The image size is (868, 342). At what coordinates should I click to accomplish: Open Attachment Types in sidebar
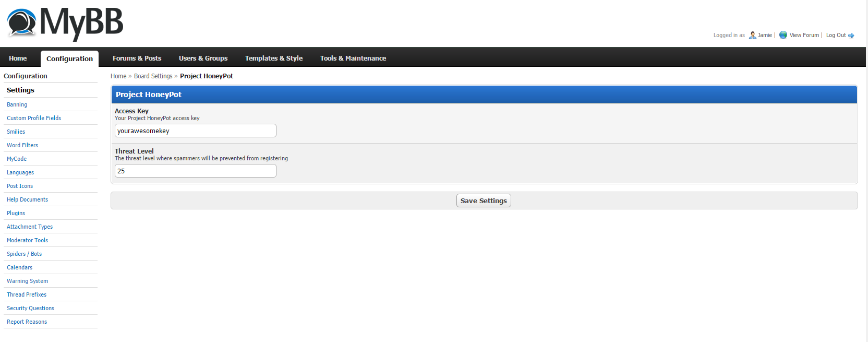click(x=30, y=227)
